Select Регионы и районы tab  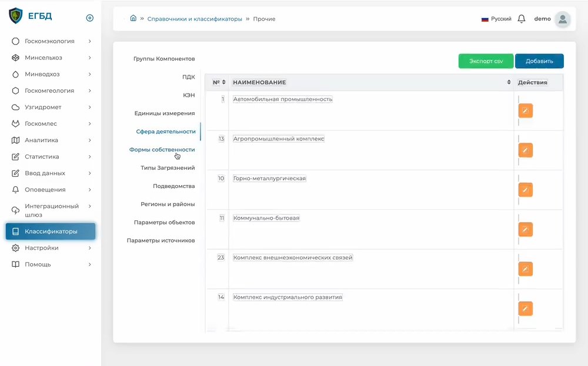[x=168, y=204]
